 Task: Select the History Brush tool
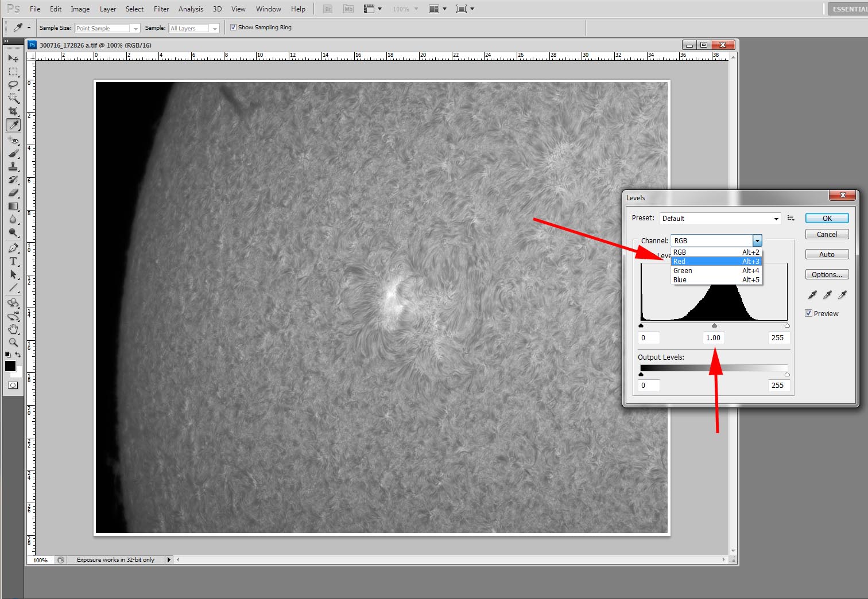pos(13,180)
